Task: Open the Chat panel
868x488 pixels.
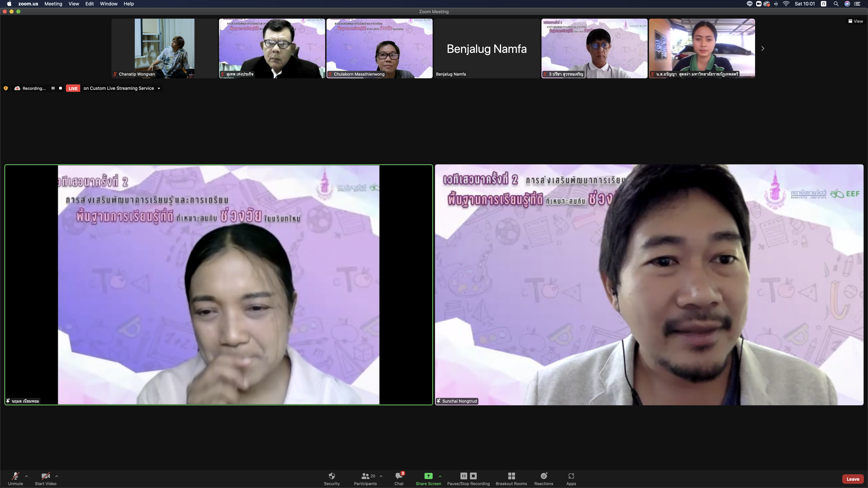Action: click(x=399, y=479)
